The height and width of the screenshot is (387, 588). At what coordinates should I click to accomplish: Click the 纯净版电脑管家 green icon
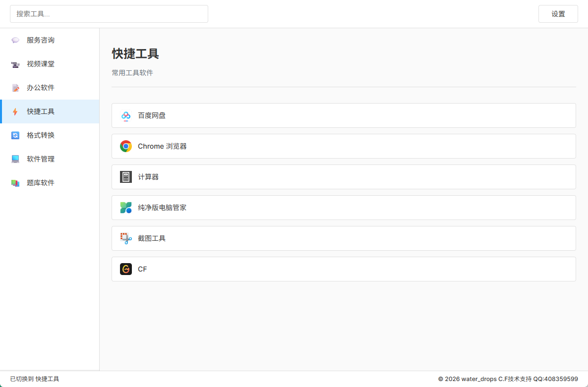(126, 208)
